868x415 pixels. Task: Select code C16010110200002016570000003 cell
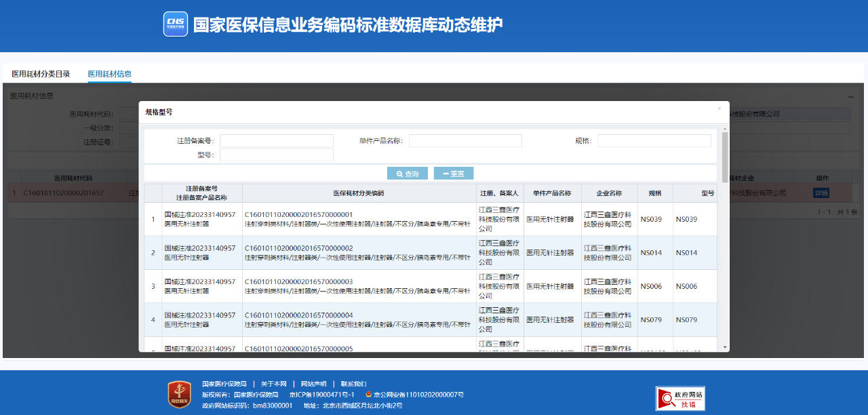pos(298,281)
